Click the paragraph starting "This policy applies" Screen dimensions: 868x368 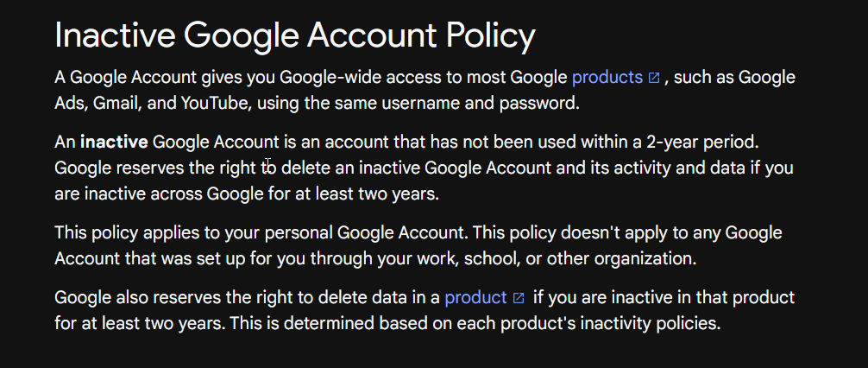coord(418,245)
